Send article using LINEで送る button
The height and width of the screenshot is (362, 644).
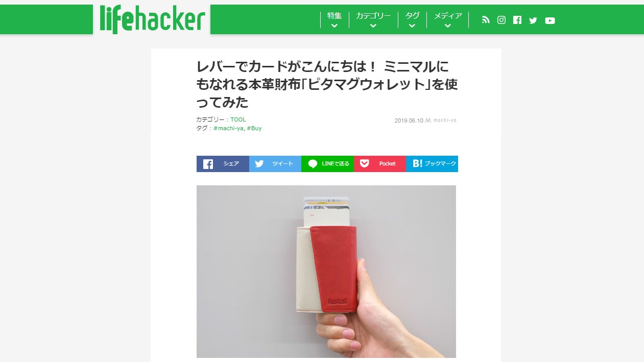tap(327, 164)
